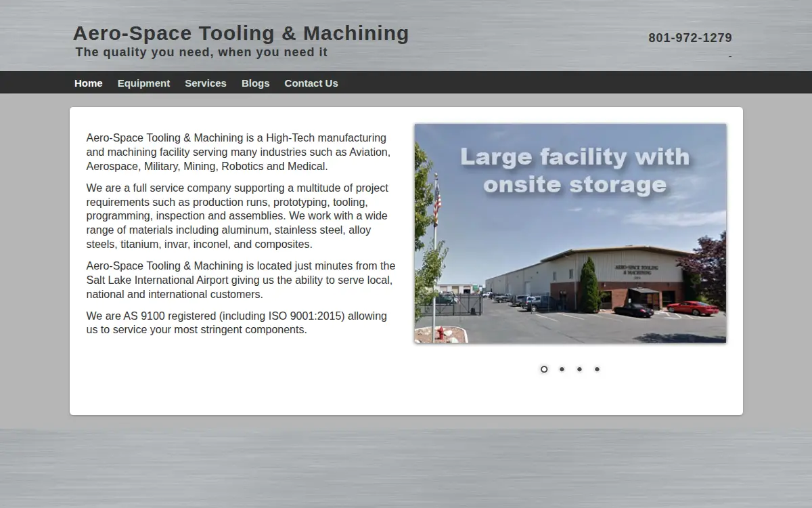Screen dimensions: 812x508
Task: Open the Home menu item
Action: (x=89, y=83)
